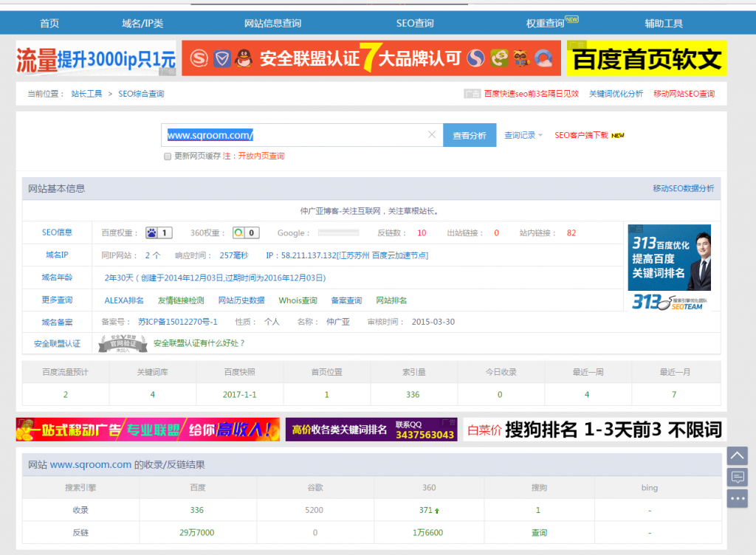The image size is (756, 555).
Task: Click the 高价收各类关键词排名 purple banner
Action: tap(371, 430)
